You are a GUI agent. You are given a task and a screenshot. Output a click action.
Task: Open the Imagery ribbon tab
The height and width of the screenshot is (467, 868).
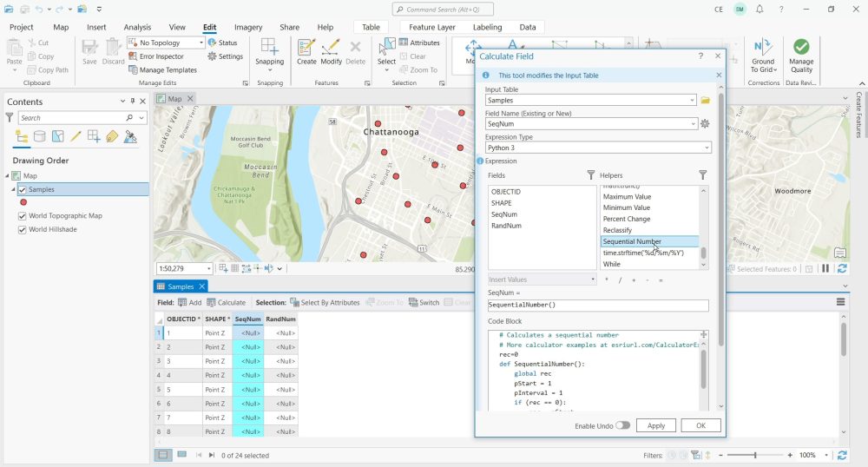click(x=248, y=27)
